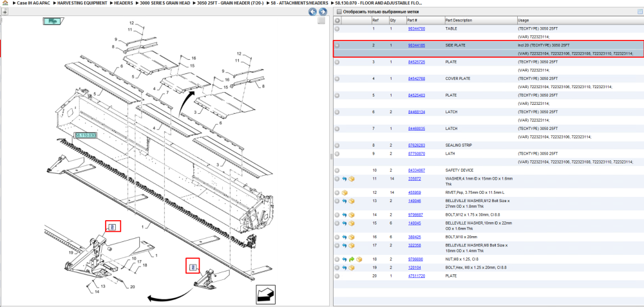The image size is (644, 307).
Task: Click the 58.110.030 reference label in diagram
Action: [85, 135]
